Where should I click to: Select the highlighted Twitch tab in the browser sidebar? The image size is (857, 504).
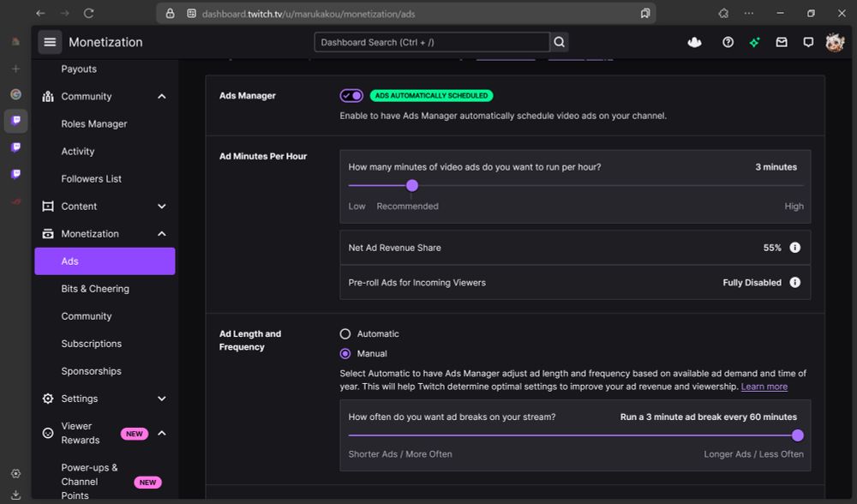point(15,121)
